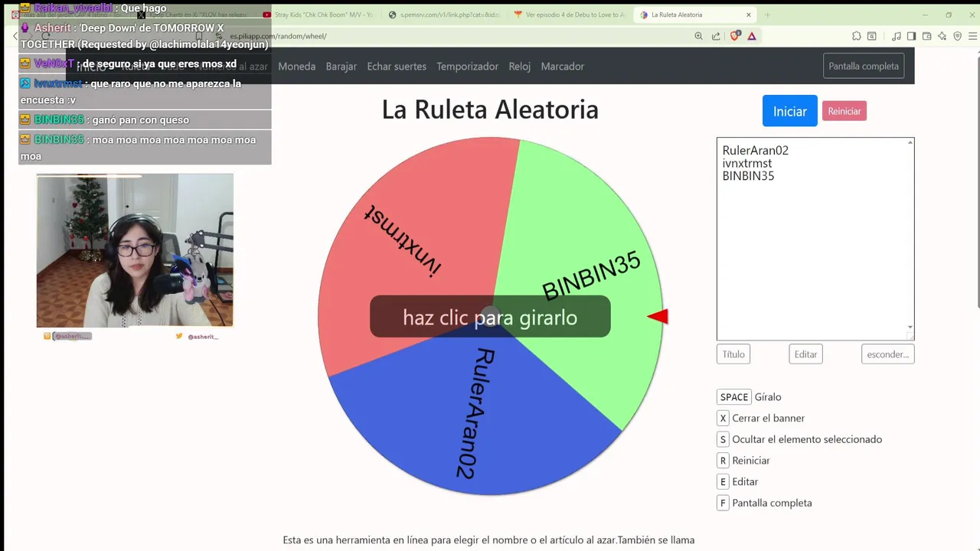Click the E key hint for Editar
This screenshot has width=980, height=551.
coord(723,481)
